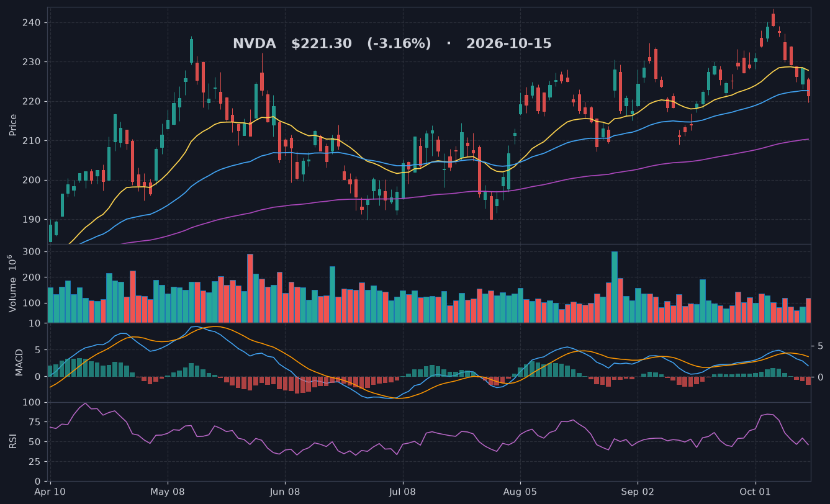Select the 25 tick on the RSI axis
Screen dimensions: 830x504
(x=34, y=462)
